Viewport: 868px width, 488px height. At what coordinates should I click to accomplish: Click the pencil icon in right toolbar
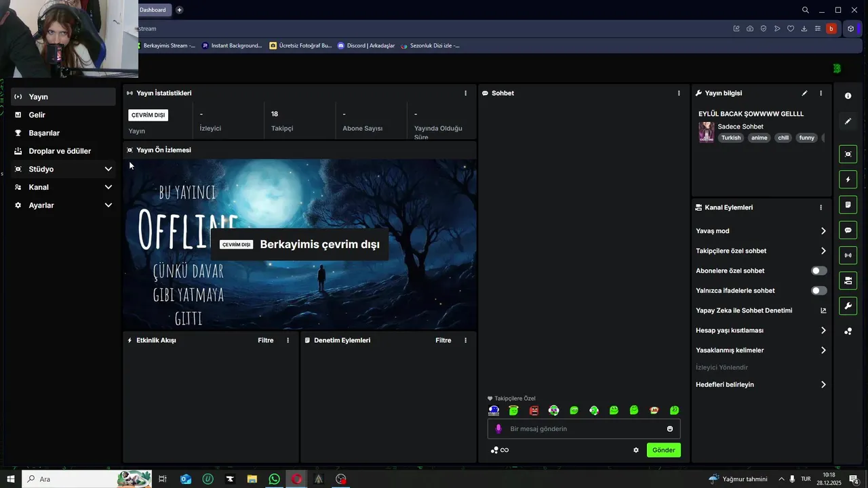coord(848,121)
